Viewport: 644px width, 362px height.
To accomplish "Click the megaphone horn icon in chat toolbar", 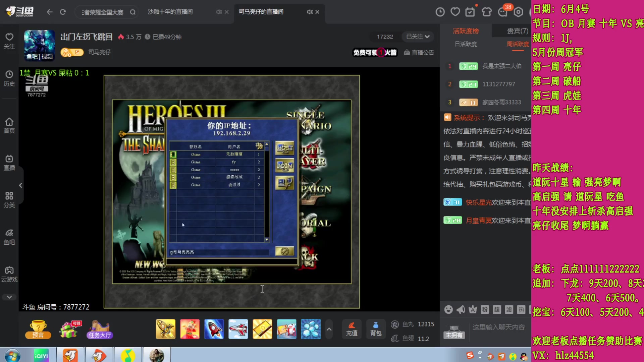I will click(461, 309).
